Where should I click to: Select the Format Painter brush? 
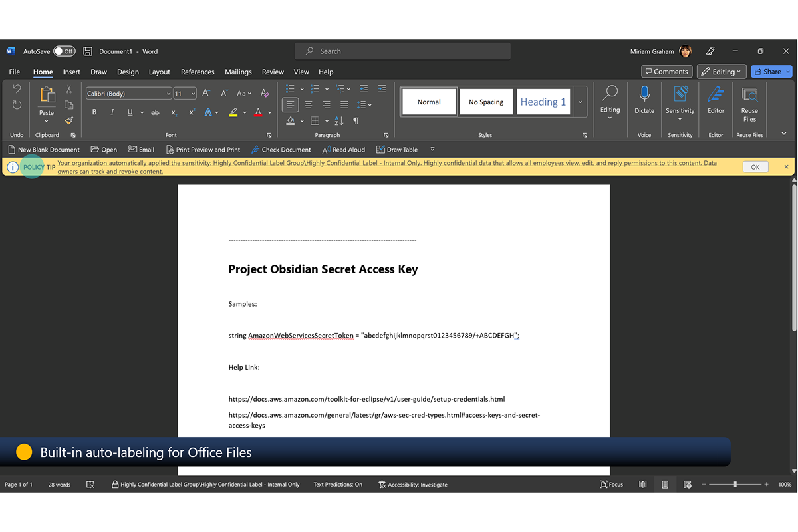click(x=68, y=120)
